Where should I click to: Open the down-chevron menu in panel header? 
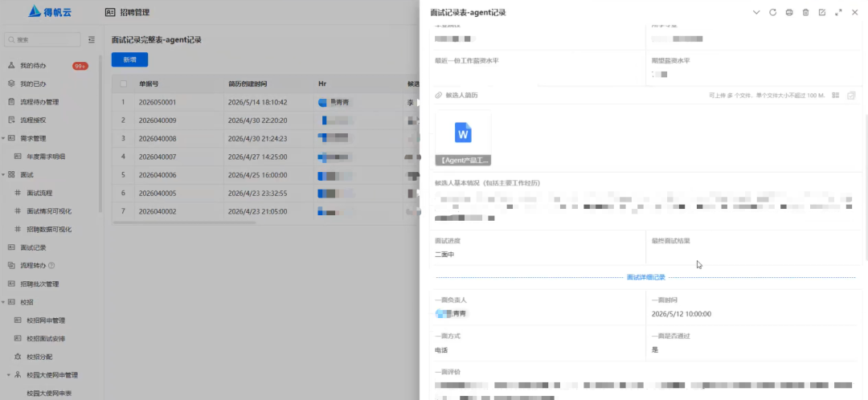point(756,12)
